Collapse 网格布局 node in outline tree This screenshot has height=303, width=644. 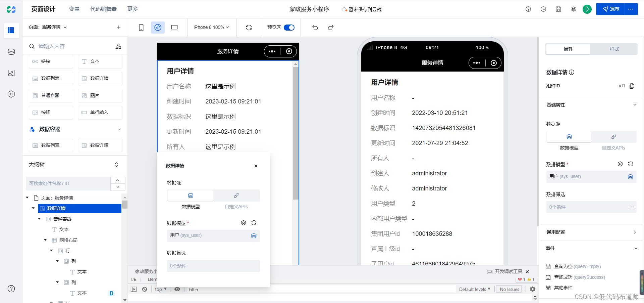click(x=45, y=240)
